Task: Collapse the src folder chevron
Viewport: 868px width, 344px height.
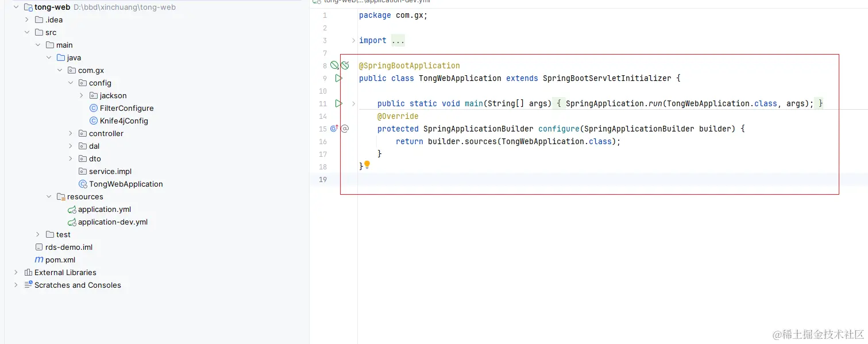Action: tap(26, 33)
